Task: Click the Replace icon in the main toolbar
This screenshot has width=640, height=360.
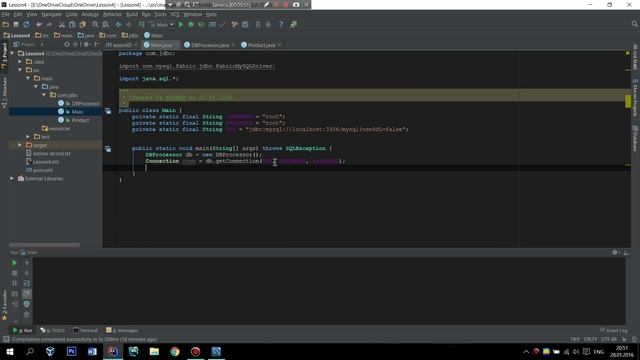Action: click(x=105, y=25)
